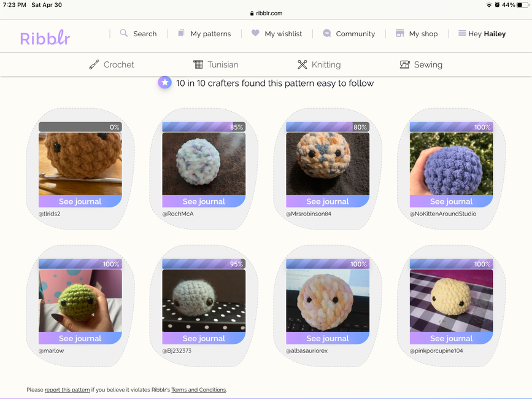The width and height of the screenshot is (532, 399).
Task: Open the report this pattern link
Action: [67, 390]
